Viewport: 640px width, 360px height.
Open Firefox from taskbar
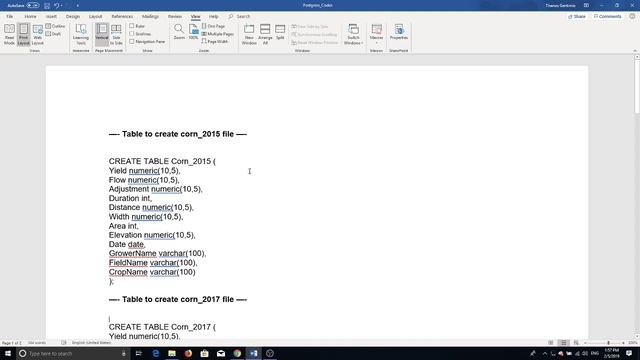(188, 353)
